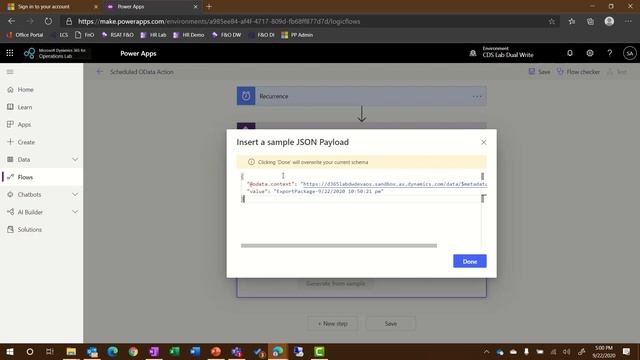Expand the AI Builder section chevron
Screen dimensions: 640x360
[x=75, y=212]
